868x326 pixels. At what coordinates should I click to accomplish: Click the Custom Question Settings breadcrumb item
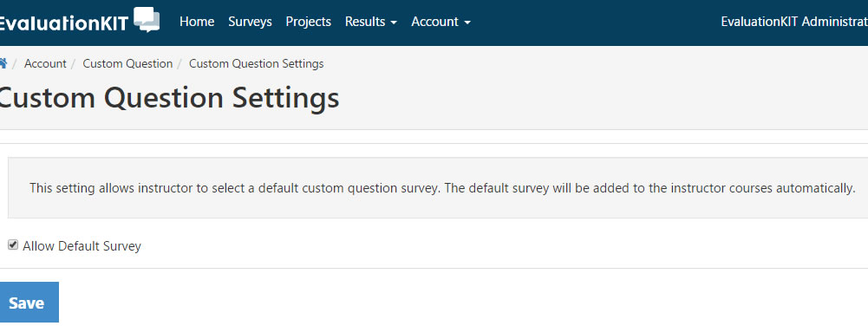pos(257,63)
